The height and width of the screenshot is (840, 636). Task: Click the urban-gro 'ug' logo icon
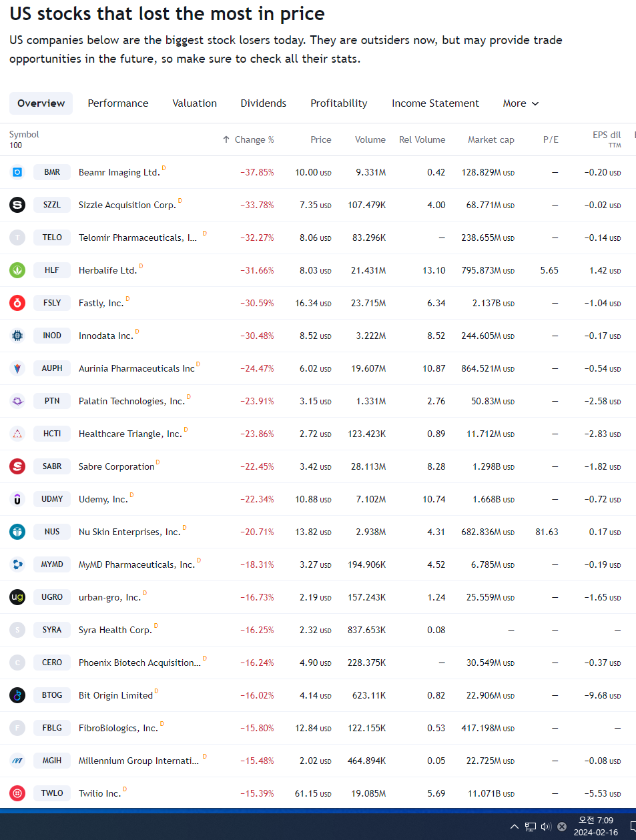pos(17,597)
